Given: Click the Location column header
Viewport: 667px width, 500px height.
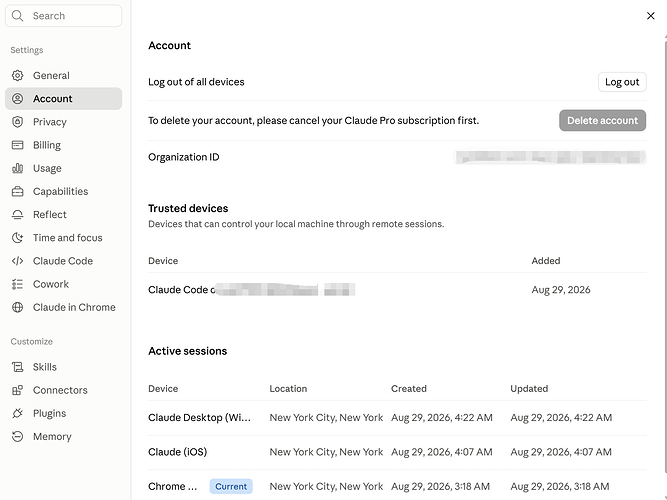Looking at the screenshot, I should point(288,389).
